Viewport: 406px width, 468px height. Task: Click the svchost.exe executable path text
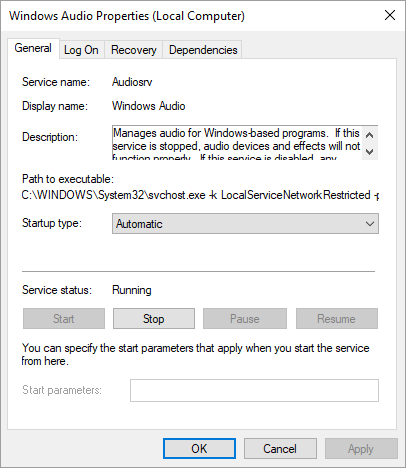pyautogui.click(x=200, y=195)
